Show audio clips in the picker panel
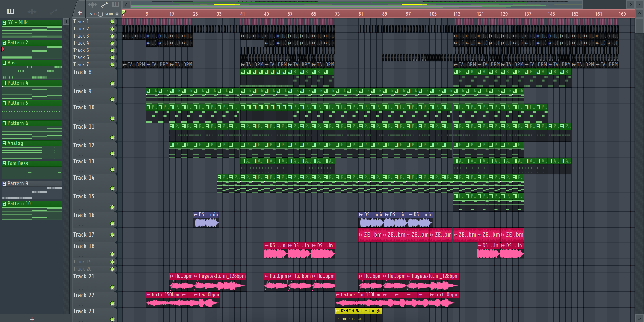The width and height of the screenshot is (644, 322). click(x=32, y=11)
